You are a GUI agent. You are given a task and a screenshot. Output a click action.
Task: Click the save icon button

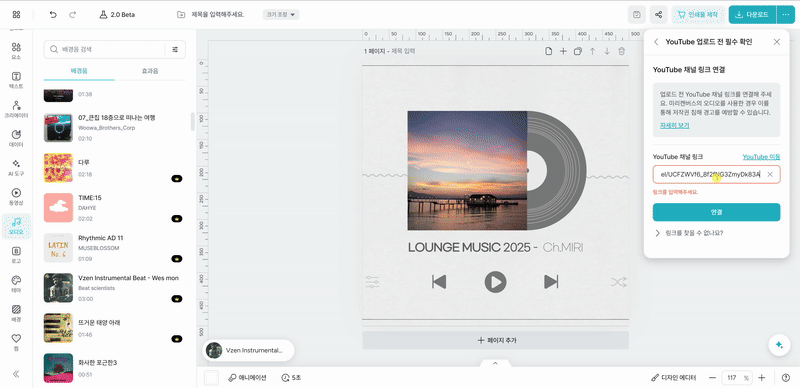[x=637, y=15]
